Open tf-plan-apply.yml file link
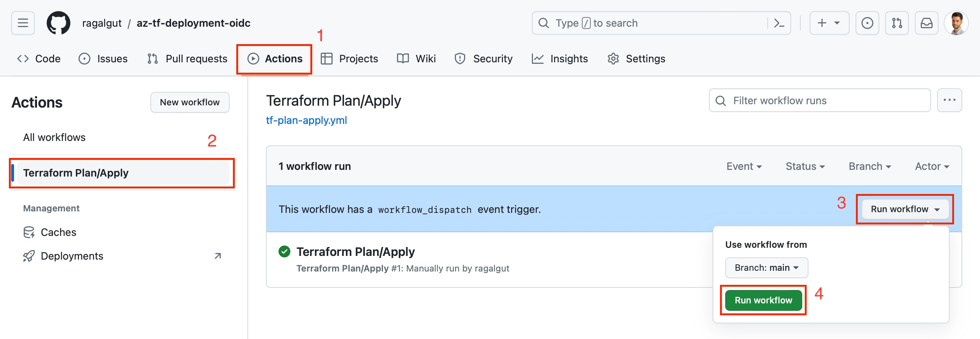The image size is (980, 339). pyautogui.click(x=306, y=121)
